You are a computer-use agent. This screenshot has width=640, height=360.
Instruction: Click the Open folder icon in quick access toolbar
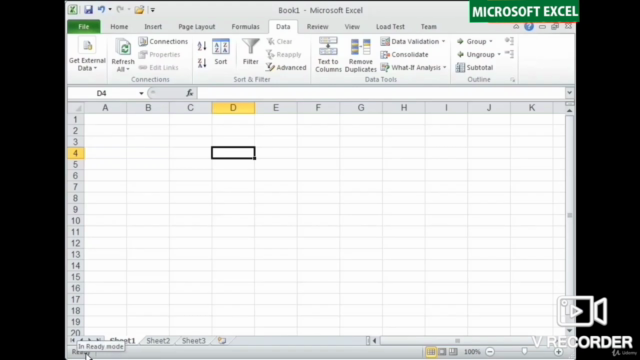[x=139, y=9]
